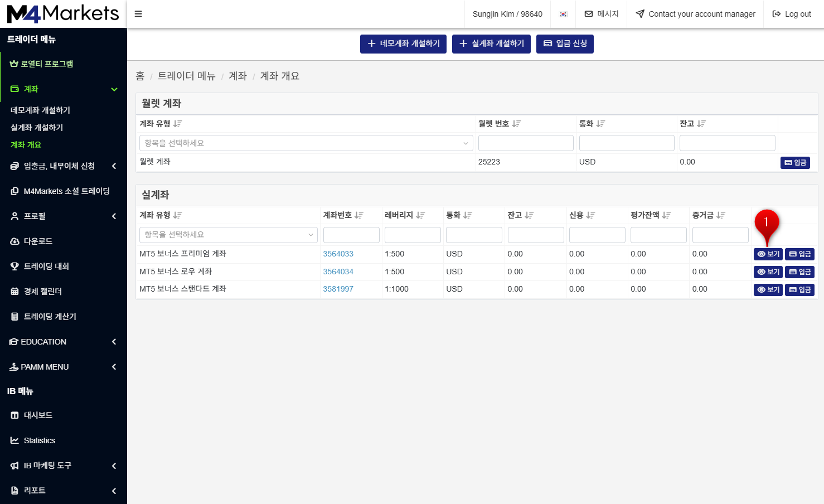Sort real accounts by 평가잔액
Viewport: 824px width, 504px height.
pos(666,215)
